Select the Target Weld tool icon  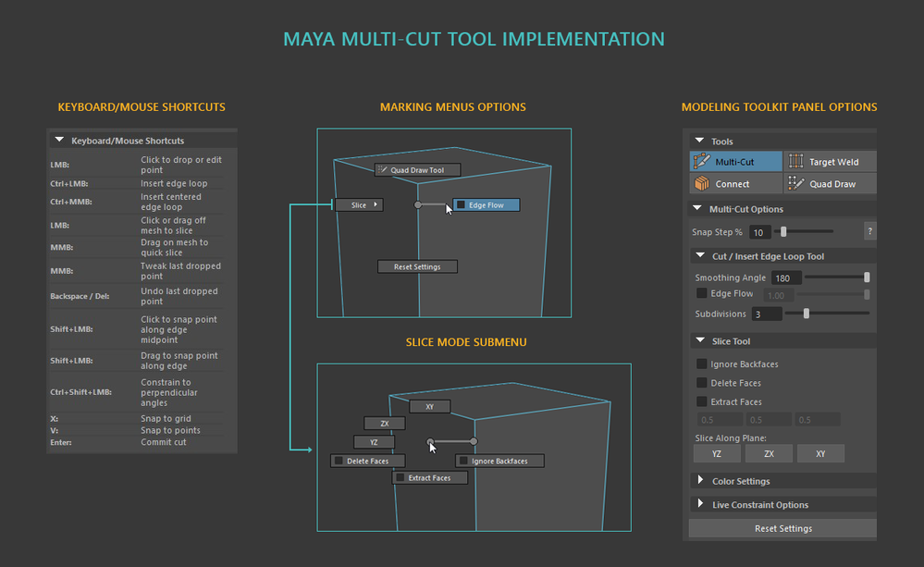pos(796,162)
